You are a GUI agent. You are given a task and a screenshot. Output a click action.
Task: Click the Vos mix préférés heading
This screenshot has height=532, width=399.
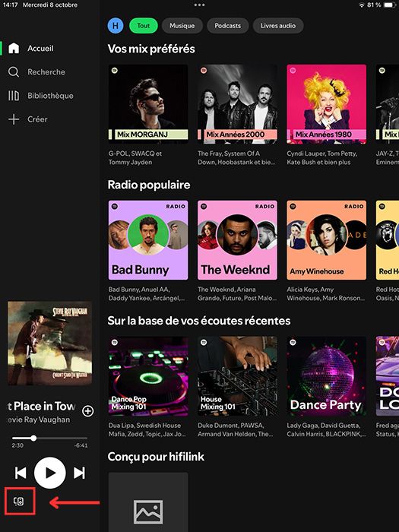point(151,49)
